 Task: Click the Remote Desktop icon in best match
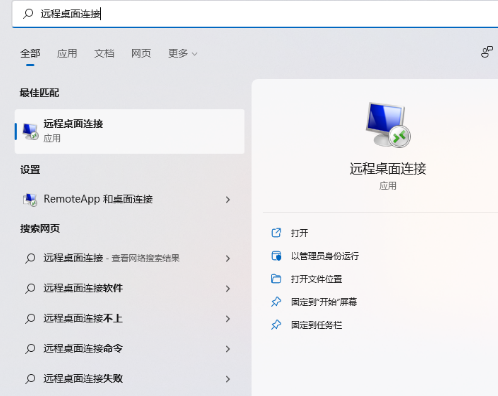coord(30,131)
